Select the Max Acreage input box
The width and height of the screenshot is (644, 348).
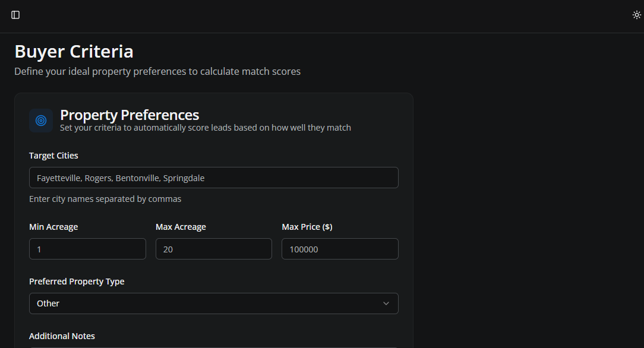(x=214, y=249)
